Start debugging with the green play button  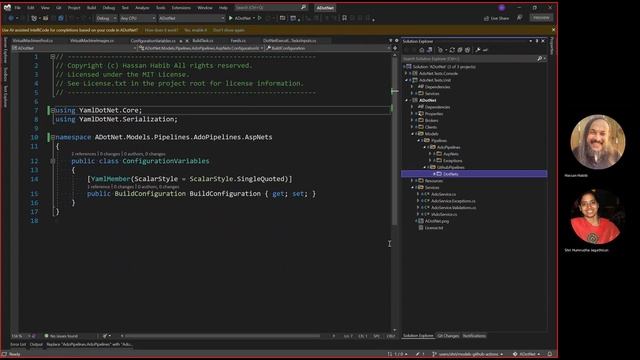tap(231, 18)
